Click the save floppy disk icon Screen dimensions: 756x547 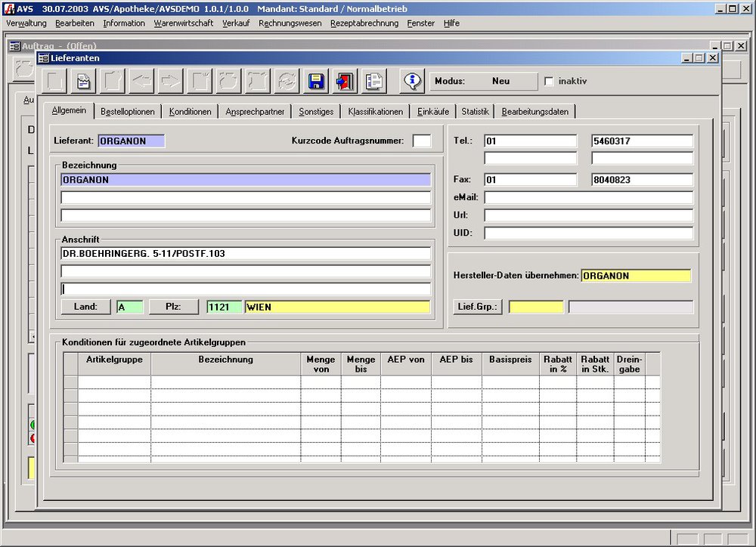pos(317,82)
